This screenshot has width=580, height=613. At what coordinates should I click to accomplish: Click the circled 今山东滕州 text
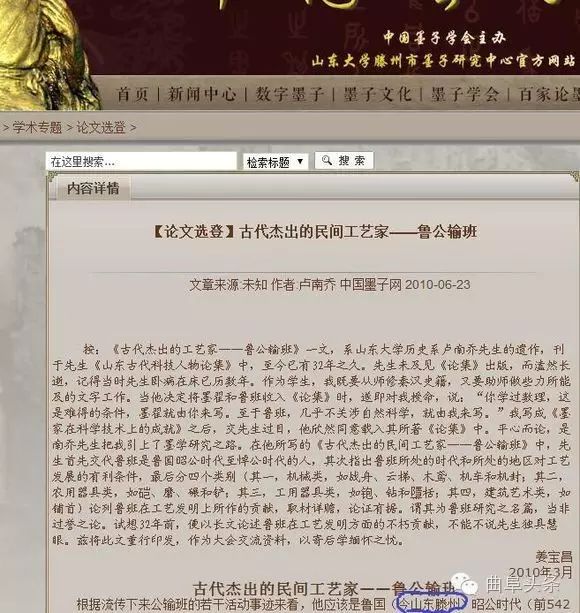coord(431,604)
